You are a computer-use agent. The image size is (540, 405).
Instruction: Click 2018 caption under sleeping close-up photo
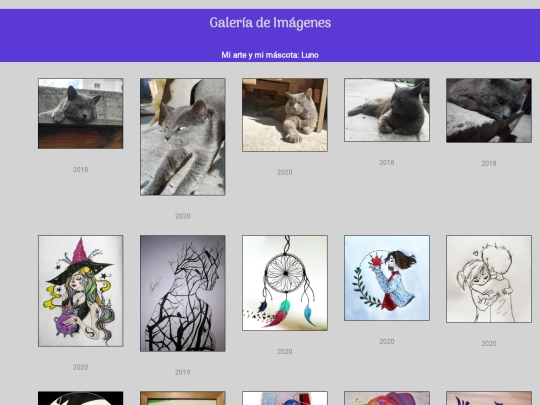pyautogui.click(x=489, y=164)
